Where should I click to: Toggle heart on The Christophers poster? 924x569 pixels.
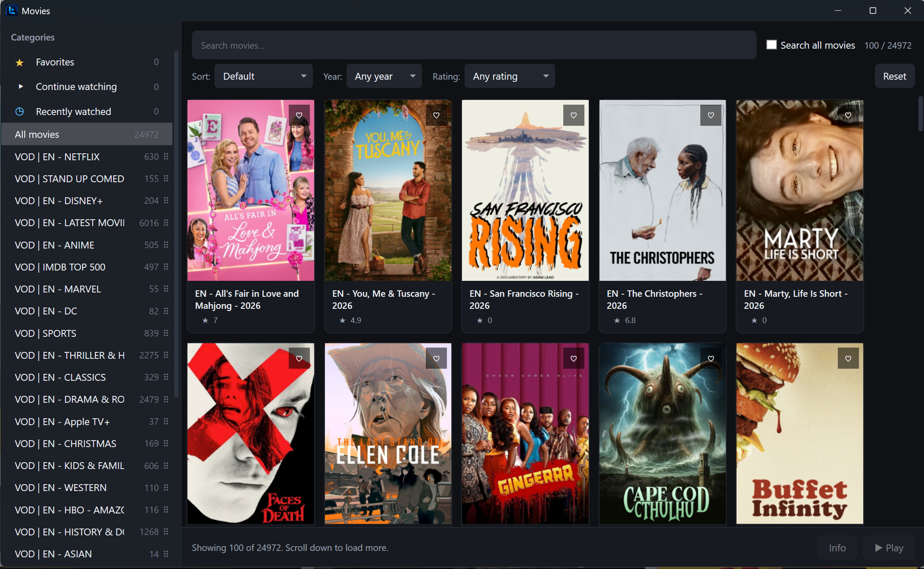pos(711,115)
